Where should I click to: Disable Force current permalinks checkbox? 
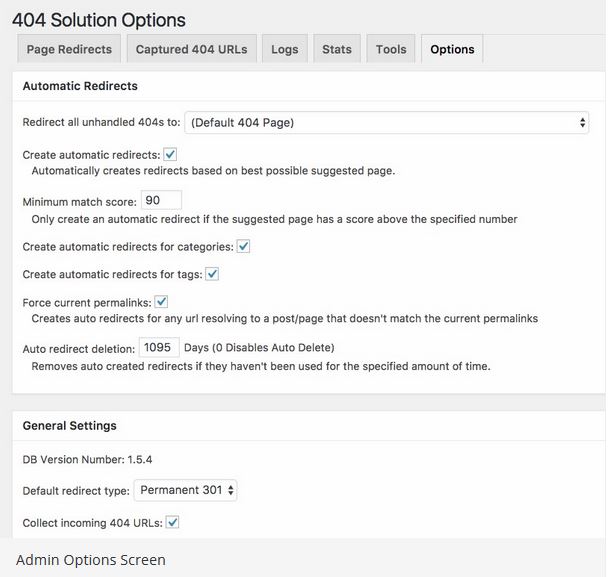[x=161, y=302]
